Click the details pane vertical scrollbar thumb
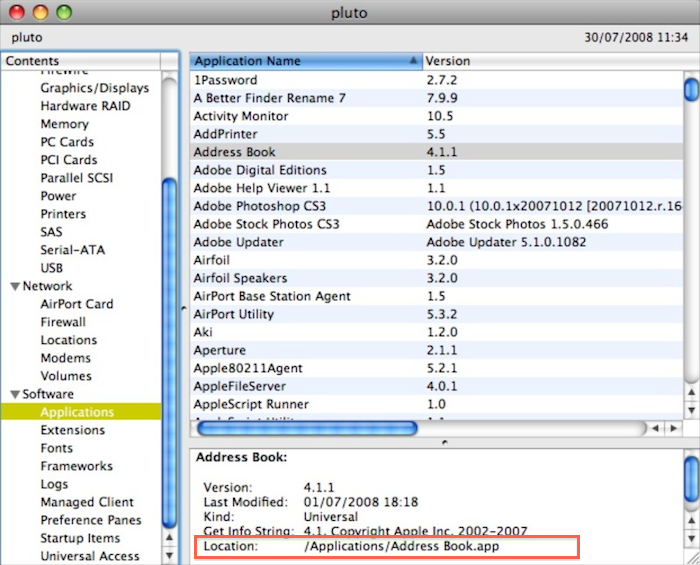Screen dimensions: 700x565 pos(692,478)
